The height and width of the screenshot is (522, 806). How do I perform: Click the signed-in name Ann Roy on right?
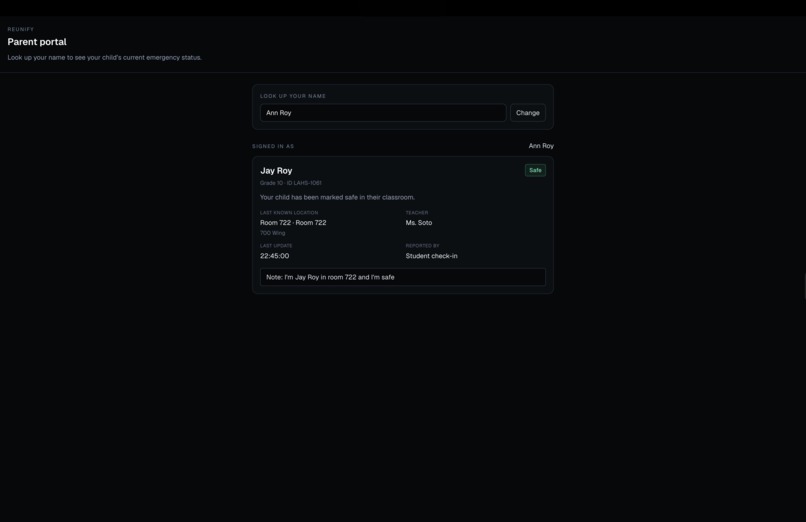pos(541,146)
